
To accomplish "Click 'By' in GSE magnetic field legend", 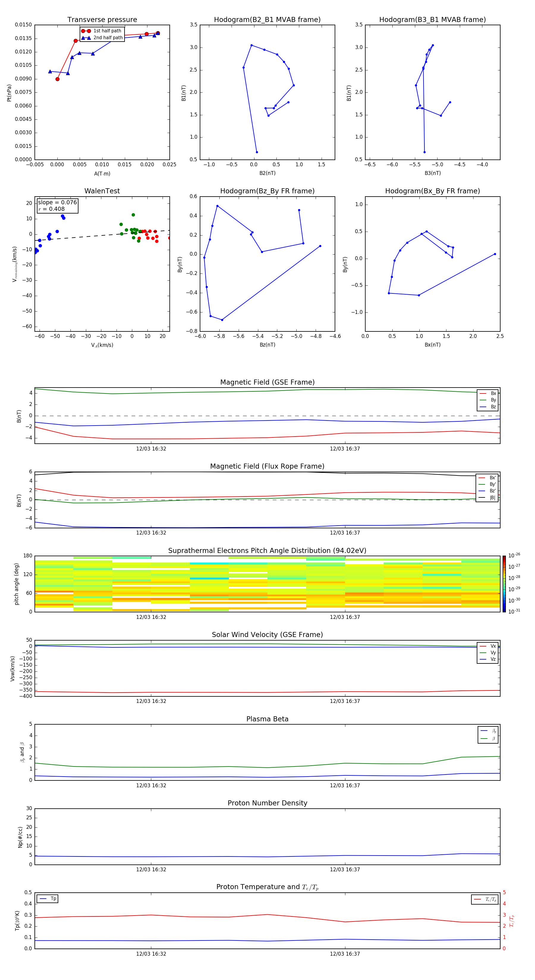I will point(488,400).
